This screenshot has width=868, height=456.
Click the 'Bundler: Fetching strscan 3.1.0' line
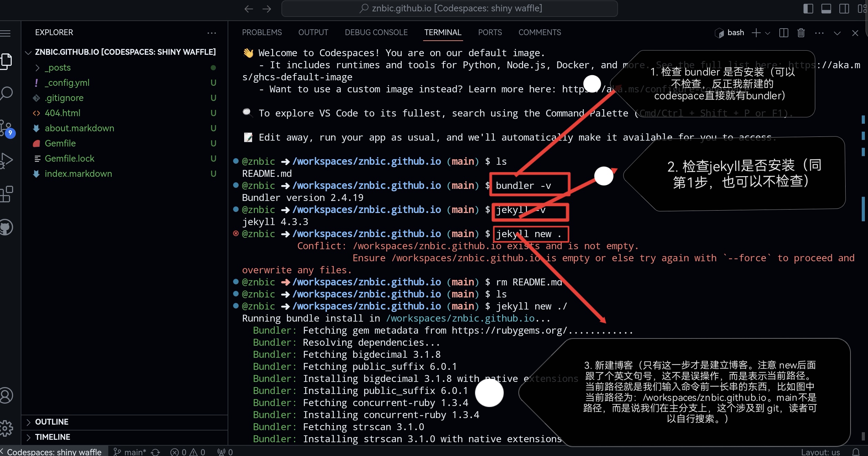[x=338, y=427]
